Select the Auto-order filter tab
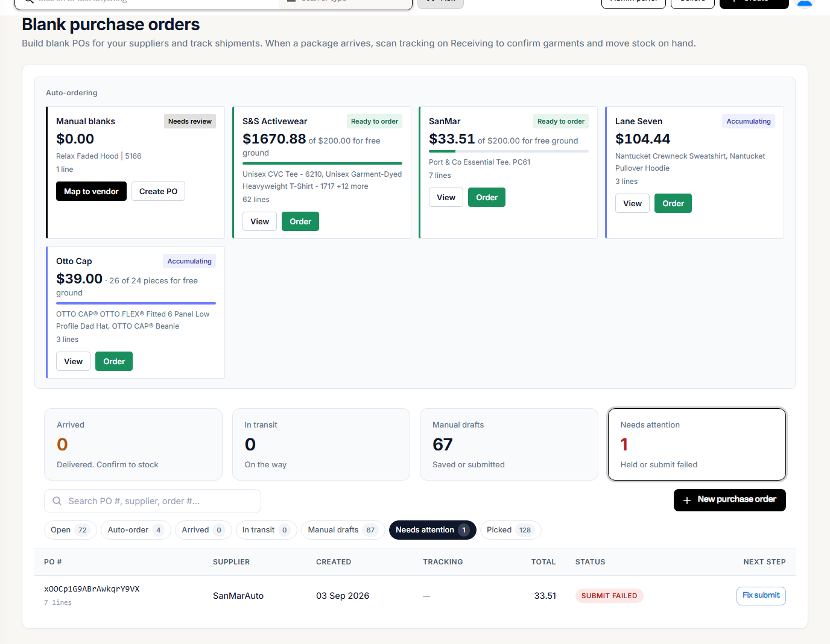Image resolution: width=830 pixels, height=644 pixels. click(x=136, y=530)
